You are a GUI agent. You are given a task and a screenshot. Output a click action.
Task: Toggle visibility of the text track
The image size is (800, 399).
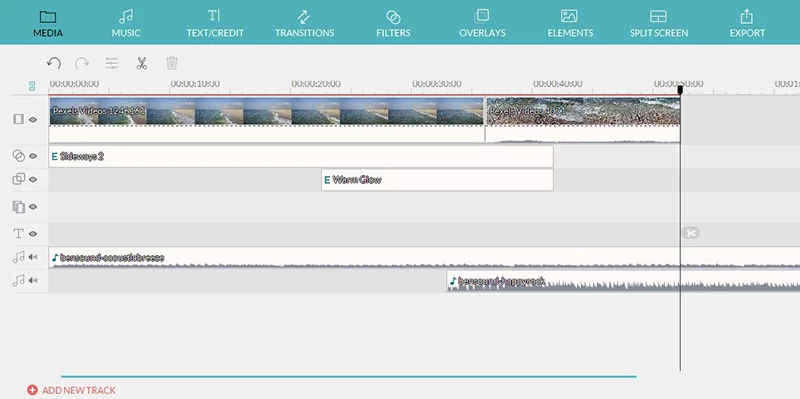[33, 234]
